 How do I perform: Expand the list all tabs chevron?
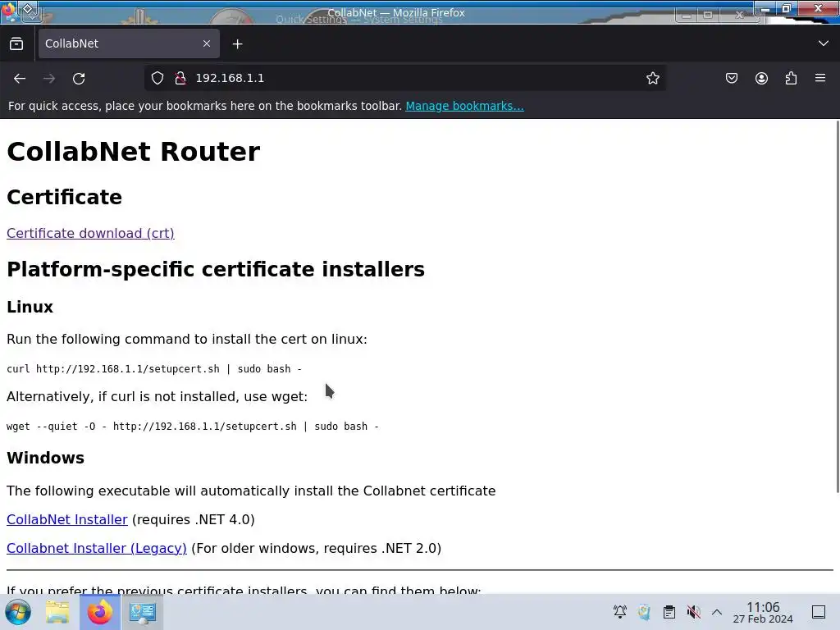(824, 43)
